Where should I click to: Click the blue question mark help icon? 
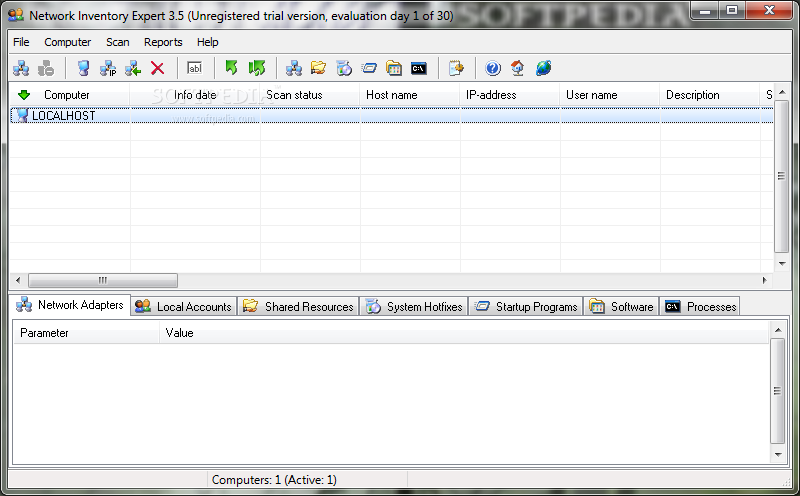[x=493, y=68]
